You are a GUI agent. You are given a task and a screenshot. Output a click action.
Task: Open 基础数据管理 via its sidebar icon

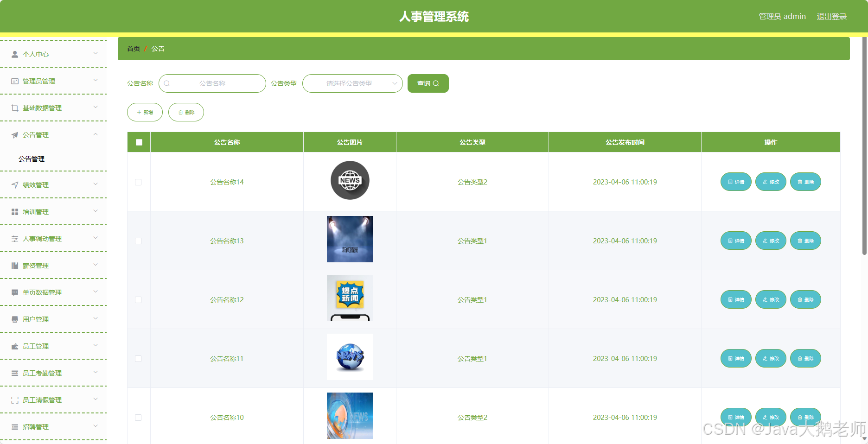(13, 108)
